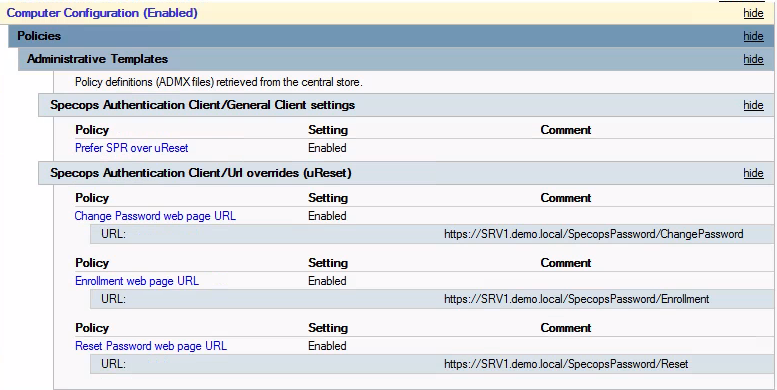777x390 pixels.
Task: Click Setting header above Reset Password row
Action: (328, 328)
